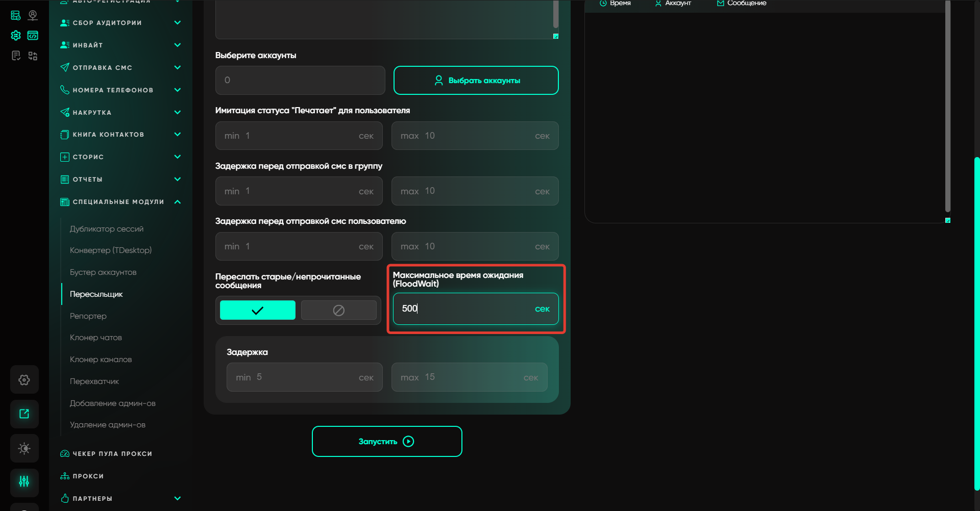Open the sliders equalizer icon panel
Image resolution: width=980 pixels, height=511 pixels.
[x=24, y=482]
